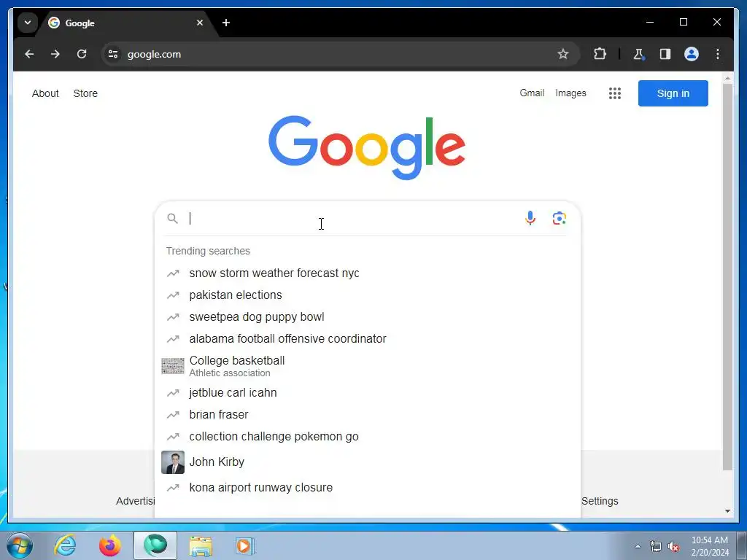Click the College basketball thumbnail image
The width and height of the screenshot is (747, 560).
(x=173, y=366)
